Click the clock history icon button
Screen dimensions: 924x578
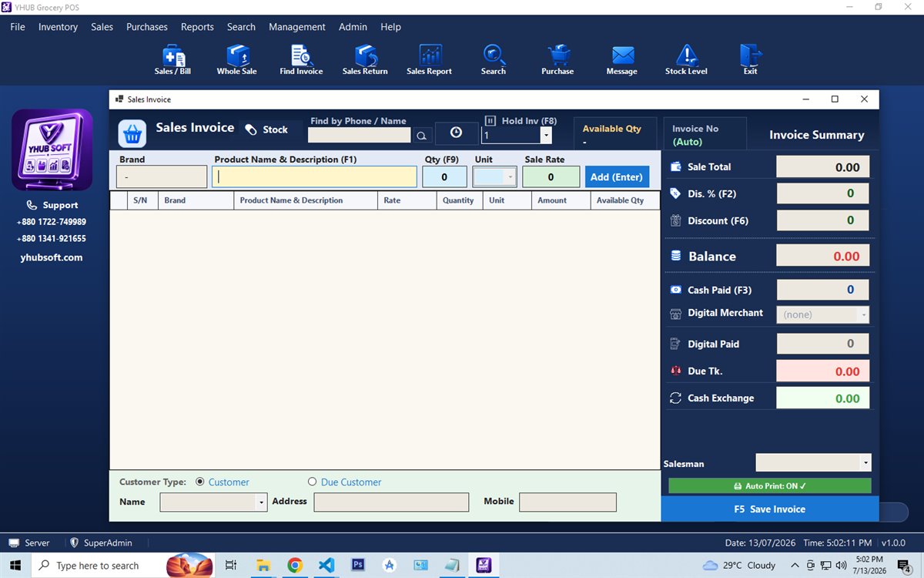pos(456,133)
